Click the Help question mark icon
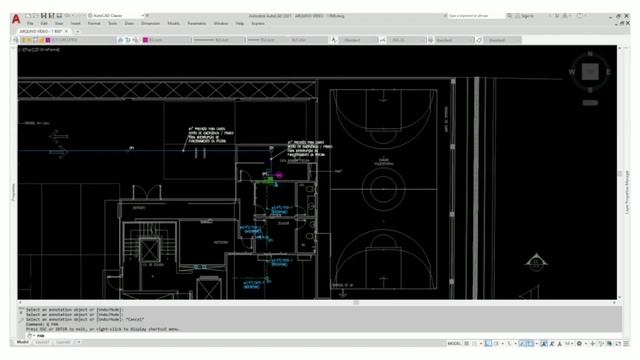This screenshot has height=360, width=640. pos(580,16)
